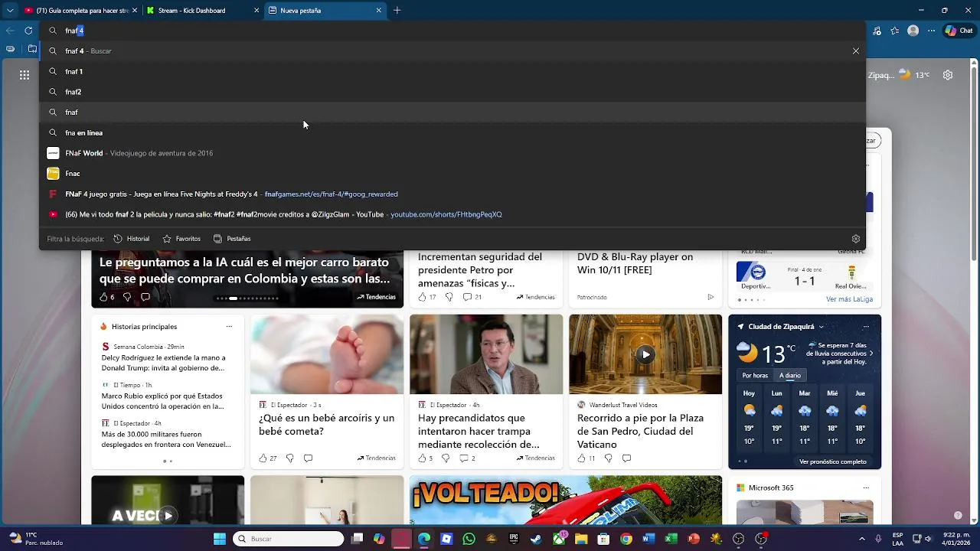Show hidden system tray icons chevron
This screenshot has width=980, height=551.
(861, 539)
